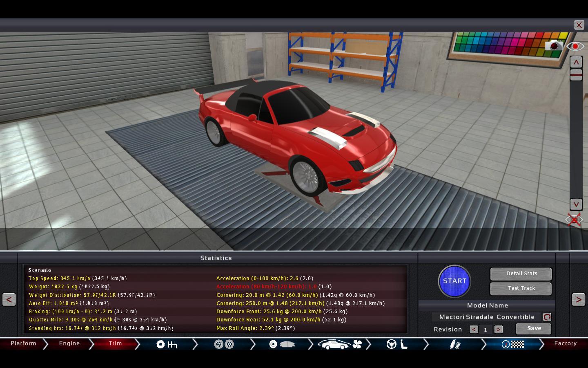Screen dimensions: 588x368
Task: Open the steering and seat interior tab
Action: pos(397,344)
